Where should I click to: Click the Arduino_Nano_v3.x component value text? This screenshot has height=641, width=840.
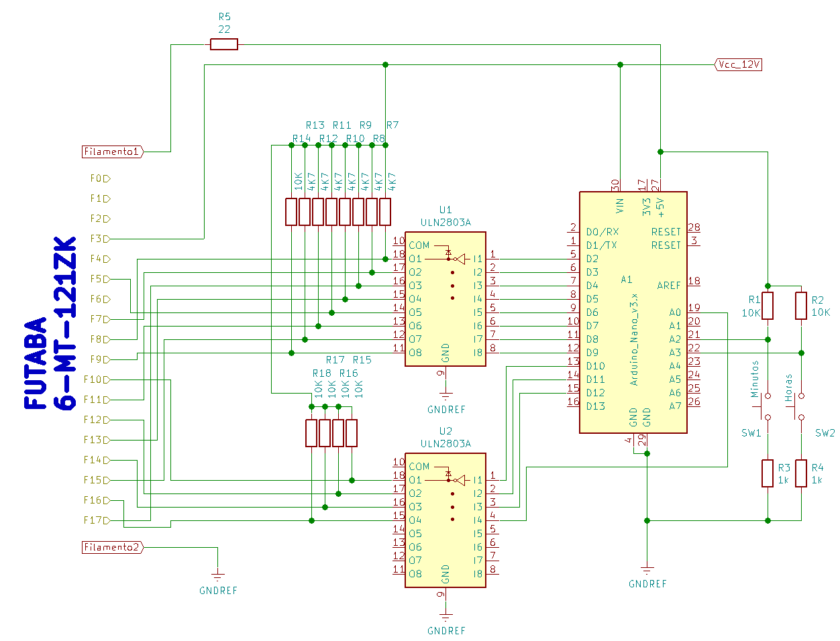(x=634, y=340)
